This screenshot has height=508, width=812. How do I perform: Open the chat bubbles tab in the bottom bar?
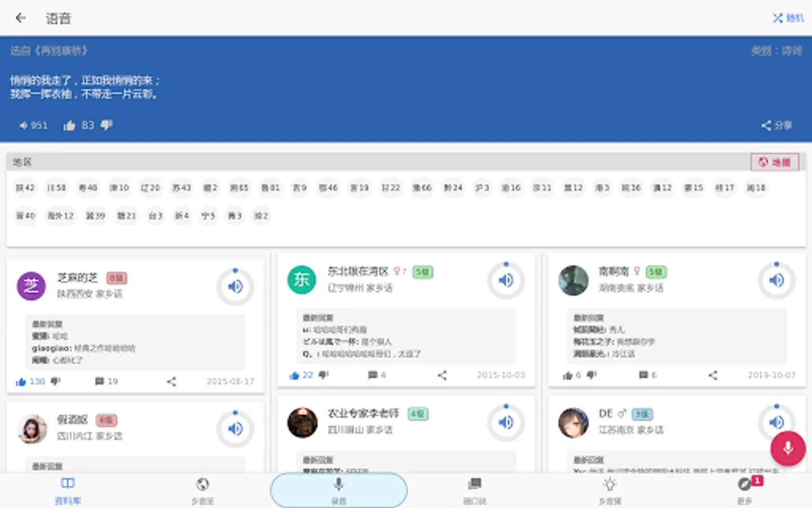pos(474,490)
